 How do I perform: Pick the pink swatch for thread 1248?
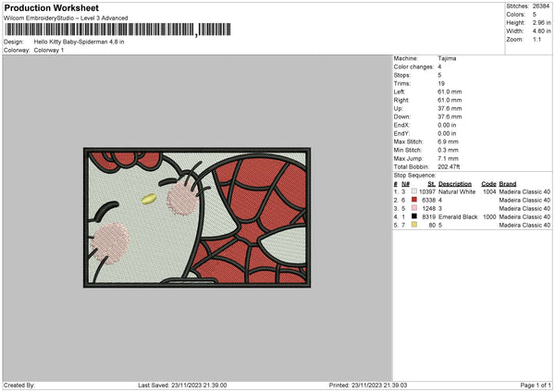pyautogui.click(x=413, y=207)
